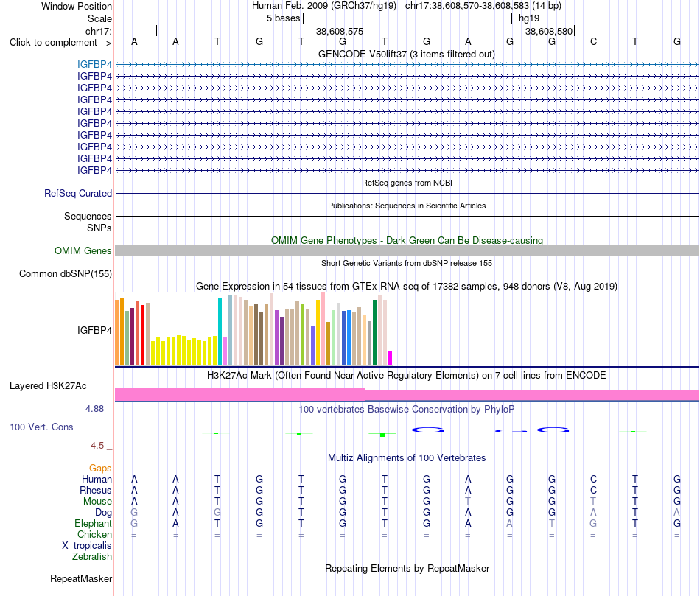
Task: Click the -4.5 PhyloP lower scale value
Action: tap(96, 446)
